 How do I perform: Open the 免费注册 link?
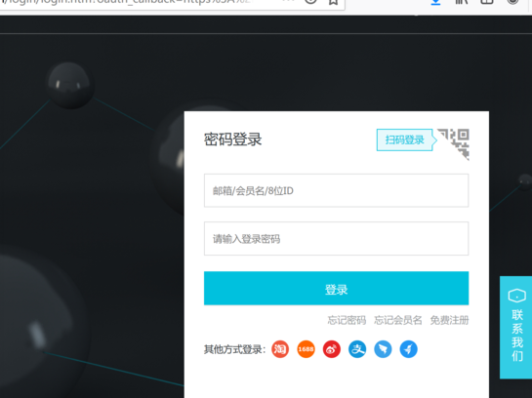tap(450, 320)
